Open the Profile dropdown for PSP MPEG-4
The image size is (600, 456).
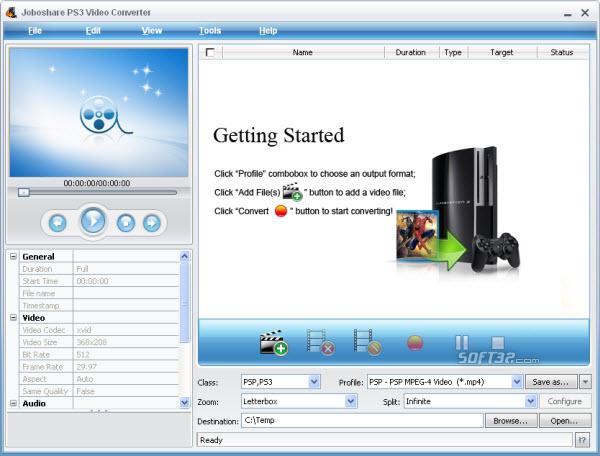517,382
